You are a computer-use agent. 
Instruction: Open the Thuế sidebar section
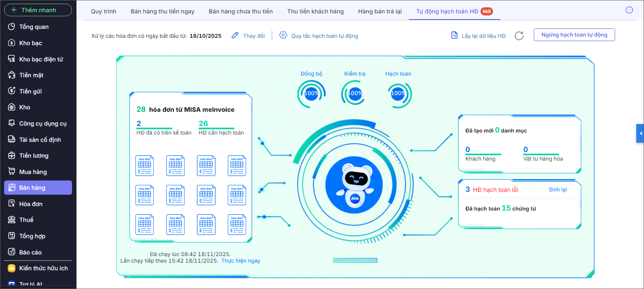[26, 220]
